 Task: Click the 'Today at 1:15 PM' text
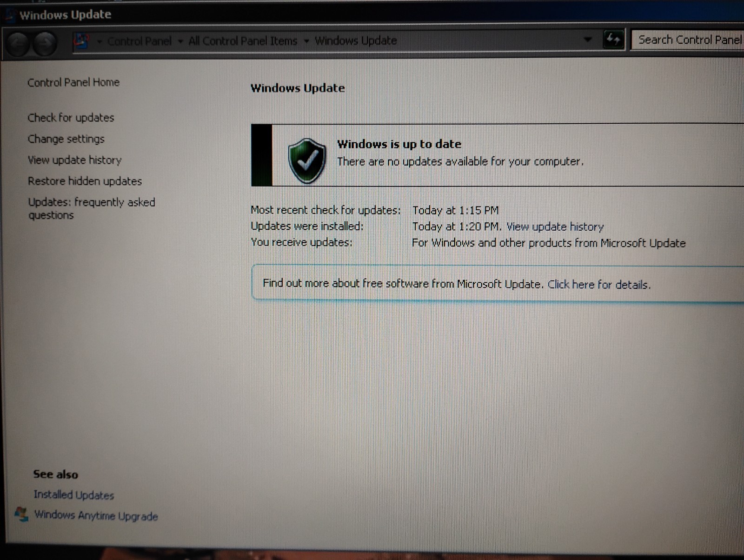455,210
